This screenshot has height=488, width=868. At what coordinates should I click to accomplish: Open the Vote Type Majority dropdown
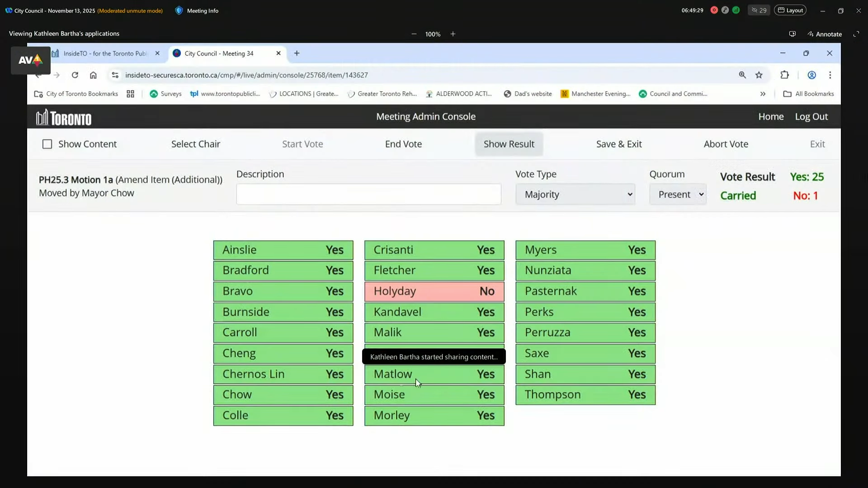coord(575,194)
